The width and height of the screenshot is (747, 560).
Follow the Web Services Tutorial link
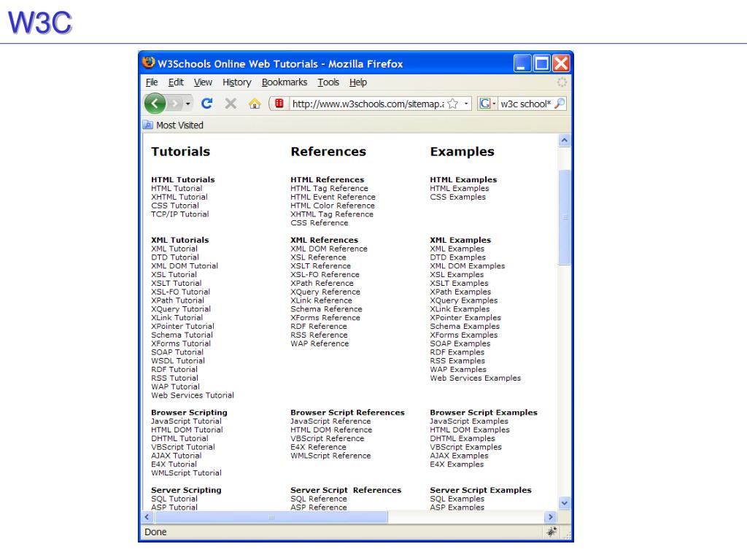pyautogui.click(x=193, y=394)
